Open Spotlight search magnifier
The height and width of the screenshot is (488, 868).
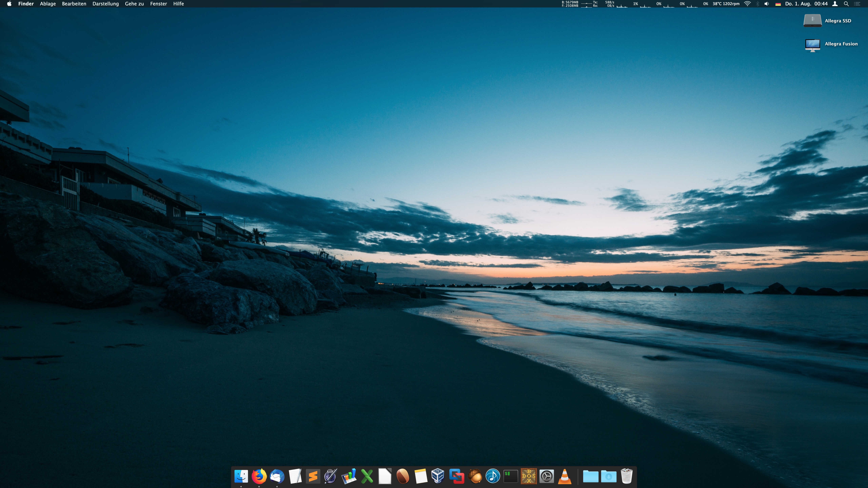coord(846,4)
